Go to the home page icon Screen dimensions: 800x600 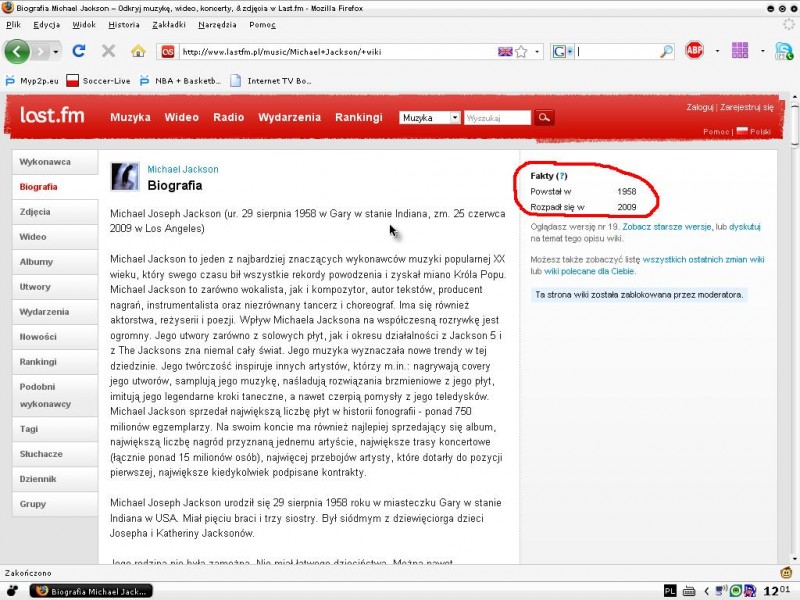coord(138,51)
